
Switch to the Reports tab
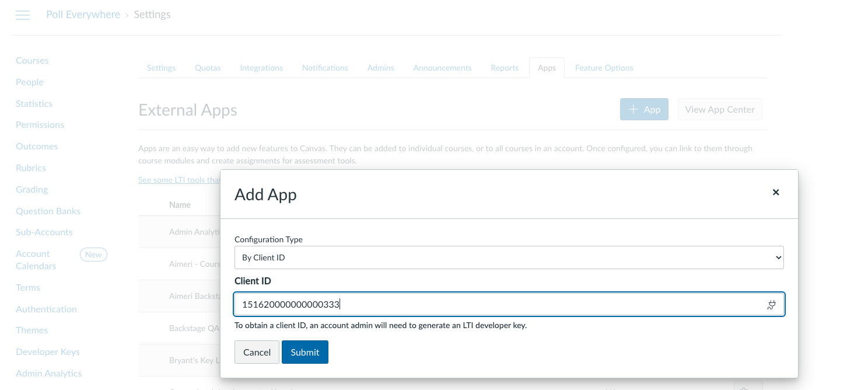click(x=505, y=68)
